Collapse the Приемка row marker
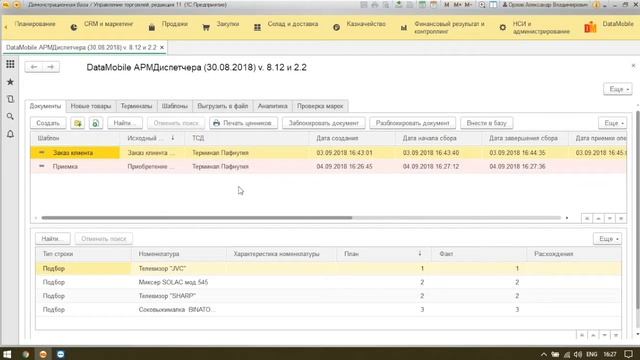Screen dimensions: 640x360 (x=42, y=166)
